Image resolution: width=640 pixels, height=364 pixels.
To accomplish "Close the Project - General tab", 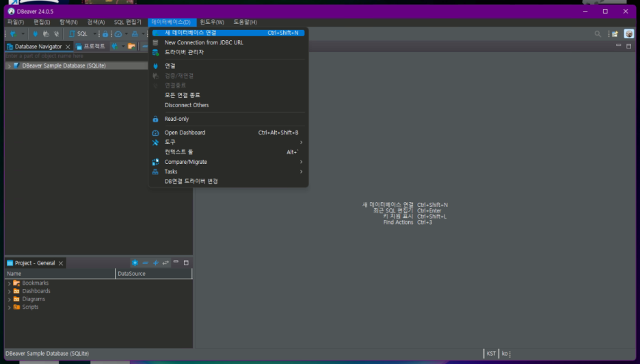I will (x=60, y=264).
